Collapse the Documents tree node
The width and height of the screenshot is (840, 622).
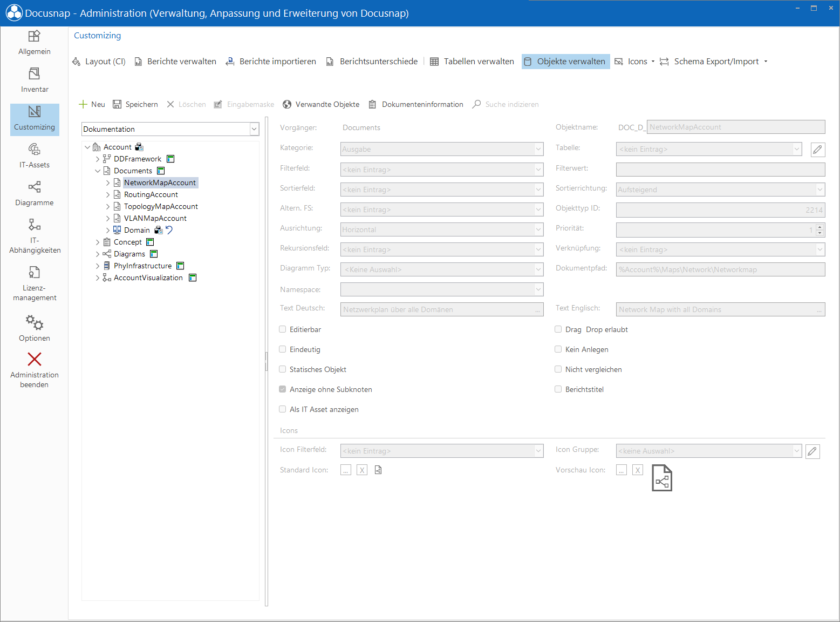[98, 171]
